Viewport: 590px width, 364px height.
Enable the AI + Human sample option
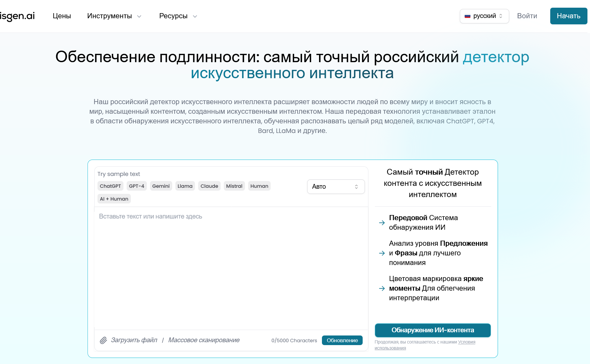tap(114, 199)
